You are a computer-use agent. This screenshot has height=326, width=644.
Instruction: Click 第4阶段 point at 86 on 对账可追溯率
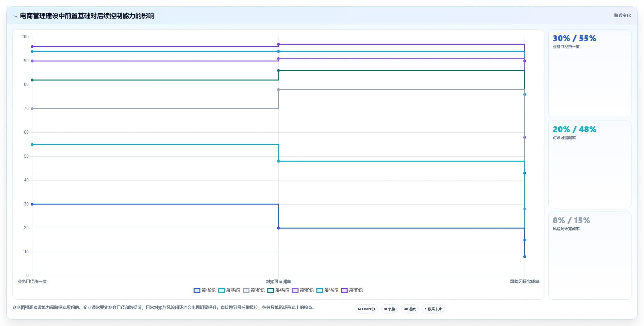click(x=278, y=71)
